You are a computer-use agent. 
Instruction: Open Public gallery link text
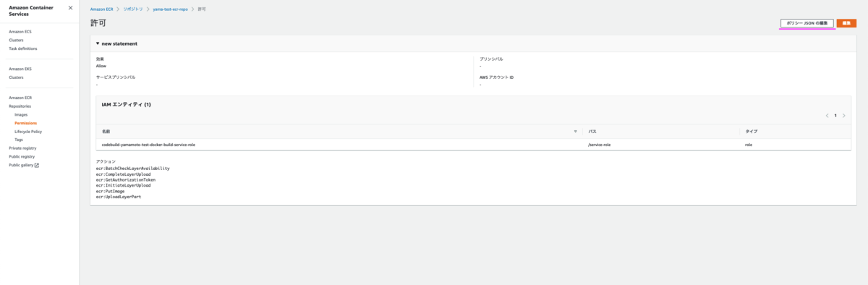tap(21, 165)
